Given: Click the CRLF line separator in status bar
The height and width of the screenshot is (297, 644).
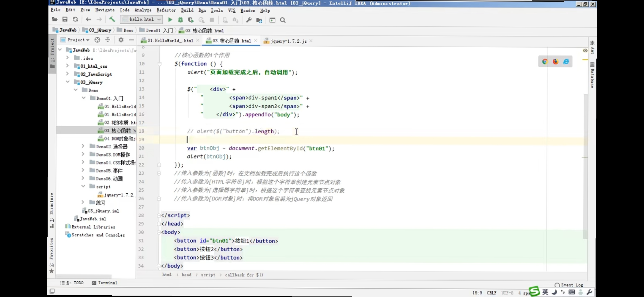Looking at the screenshot, I should coord(491,293).
